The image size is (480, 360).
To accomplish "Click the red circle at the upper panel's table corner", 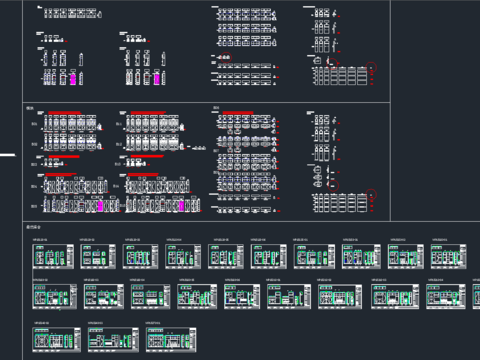I will click(371, 68).
